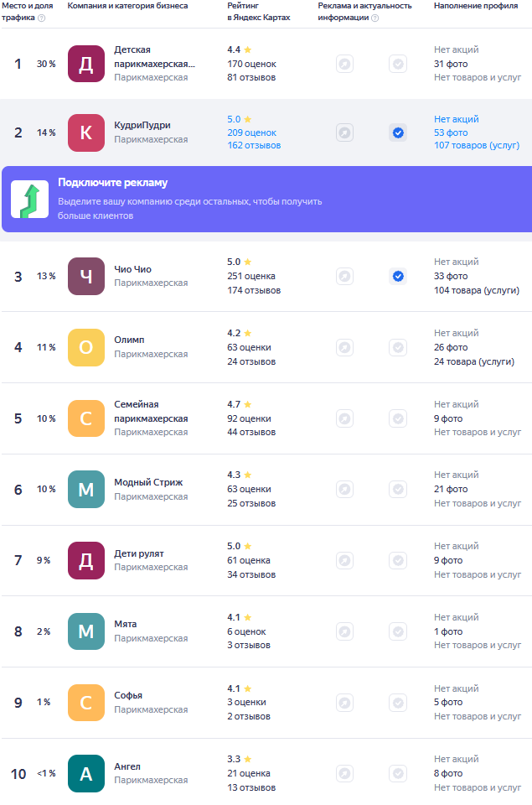532x805 pixels.
Task: Click the '251 оценка' text for Чио Чио
Action: (x=251, y=276)
